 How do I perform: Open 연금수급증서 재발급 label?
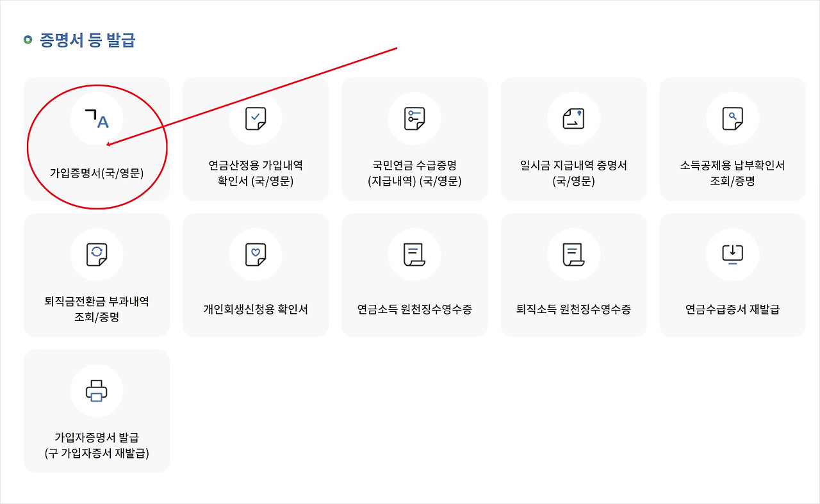732,309
